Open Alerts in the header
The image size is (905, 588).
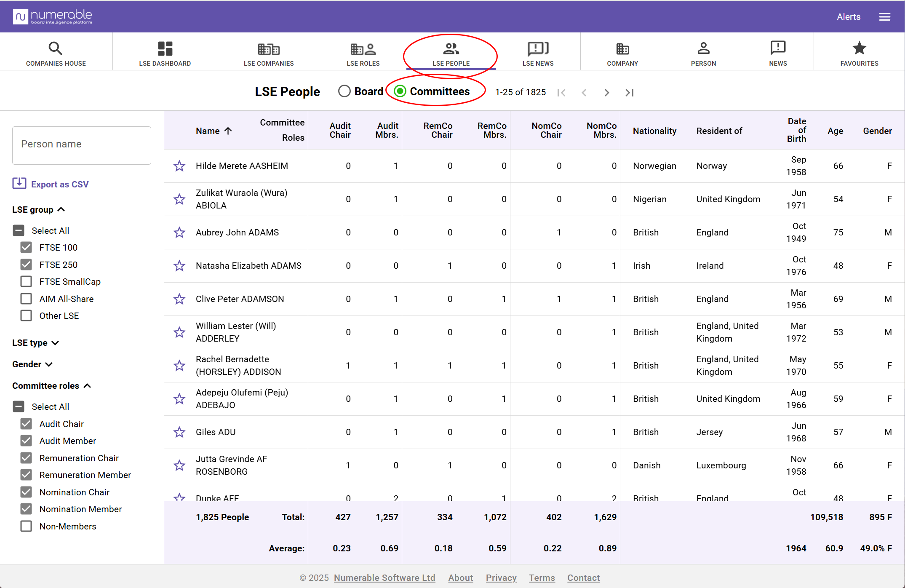(x=848, y=17)
